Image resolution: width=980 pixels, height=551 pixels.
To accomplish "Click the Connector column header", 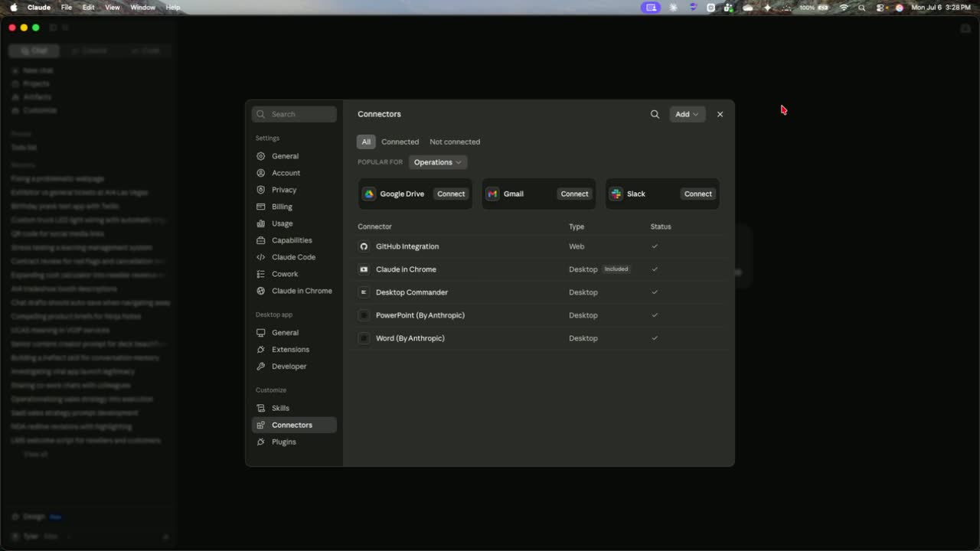I will pyautogui.click(x=374, y=227).
